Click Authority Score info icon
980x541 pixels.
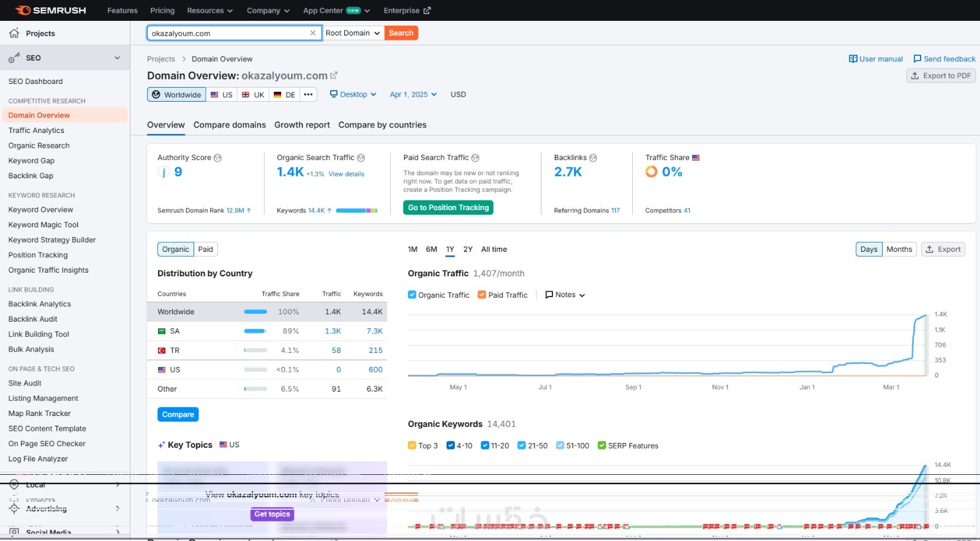(217, 158)
